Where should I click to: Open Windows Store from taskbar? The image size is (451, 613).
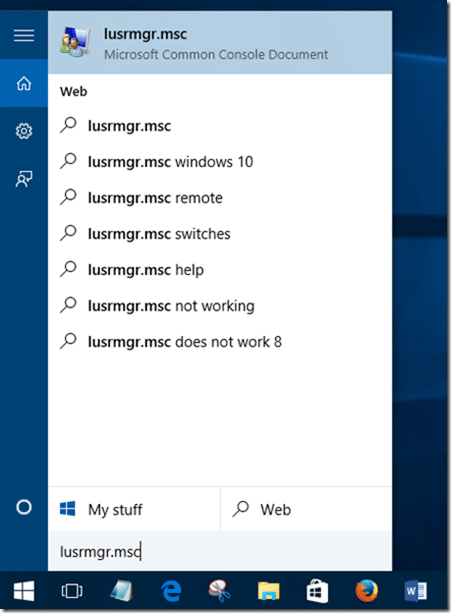pyautogui.click(x=317, y=591)
